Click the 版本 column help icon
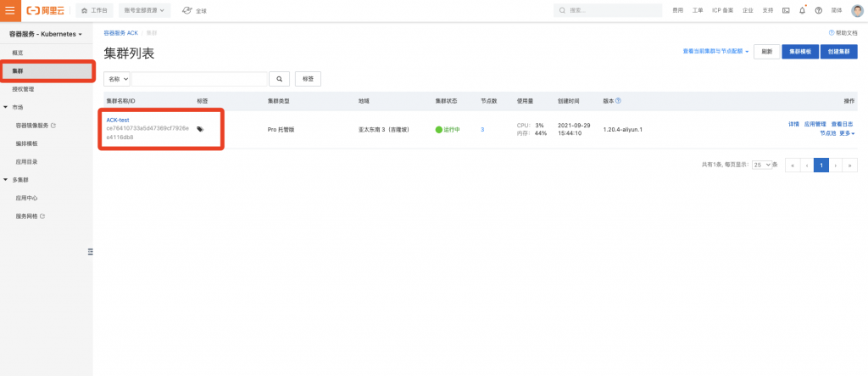Viewport: 868px width, 376px height. tap(618, 101)
